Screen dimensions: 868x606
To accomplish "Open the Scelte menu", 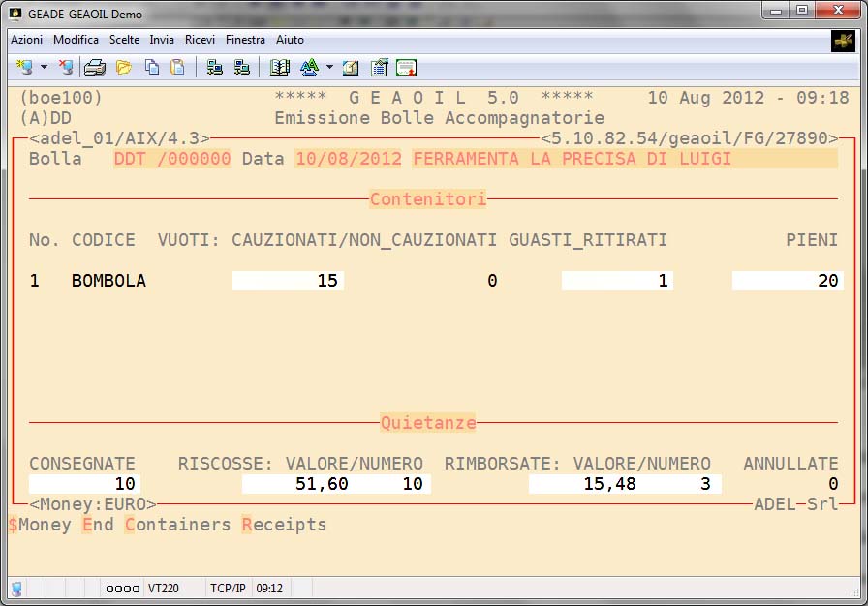I will coord(124,40).
